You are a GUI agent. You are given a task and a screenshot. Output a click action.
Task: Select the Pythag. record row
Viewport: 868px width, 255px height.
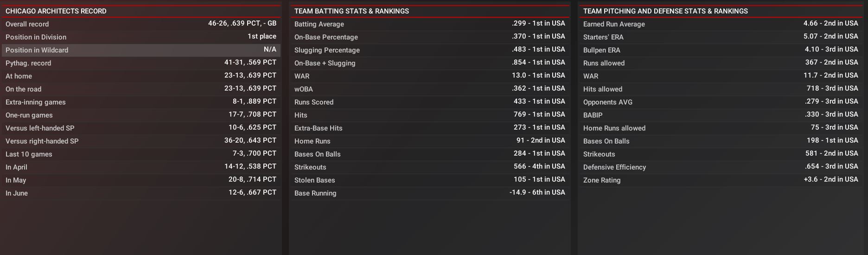pyautogui.click(x=141, y=63)
